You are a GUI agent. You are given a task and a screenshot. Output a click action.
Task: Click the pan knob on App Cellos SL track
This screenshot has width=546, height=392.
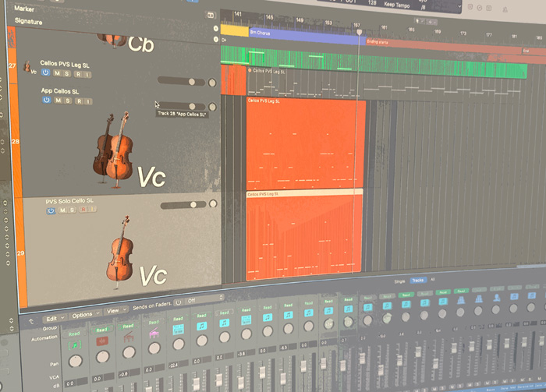coord(211,107)
